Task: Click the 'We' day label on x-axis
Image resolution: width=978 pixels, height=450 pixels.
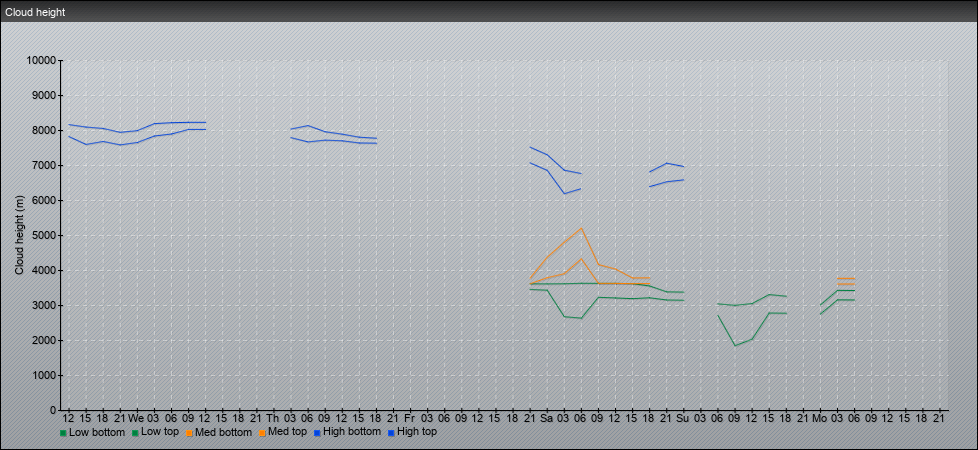Action: 137,417
